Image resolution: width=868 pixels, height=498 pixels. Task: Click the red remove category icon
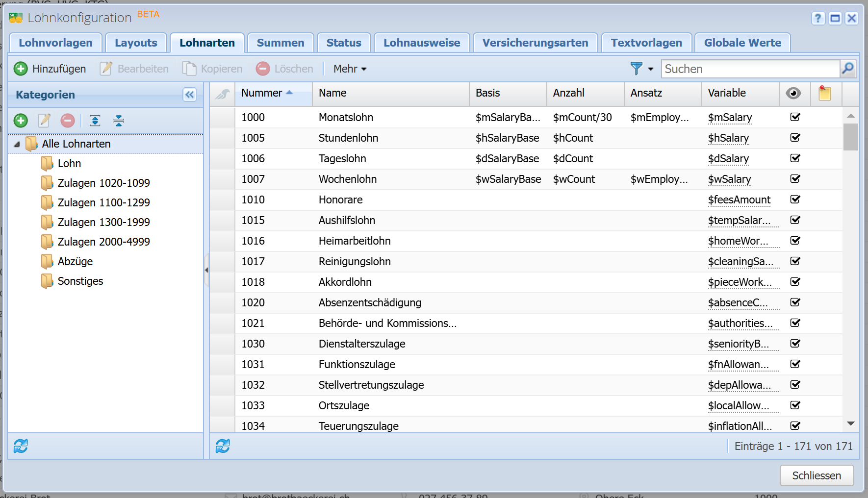68,121
